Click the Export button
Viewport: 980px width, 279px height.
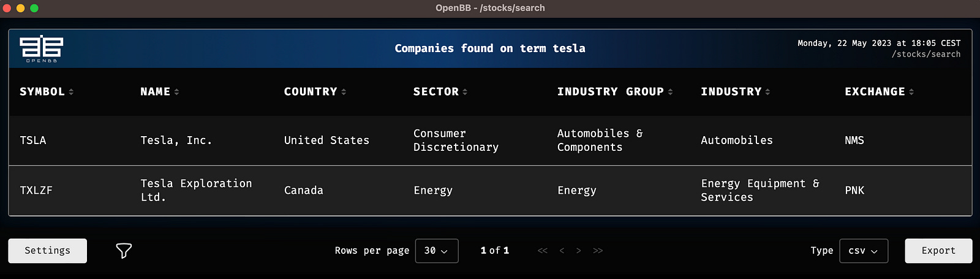(x=938, y=251)
